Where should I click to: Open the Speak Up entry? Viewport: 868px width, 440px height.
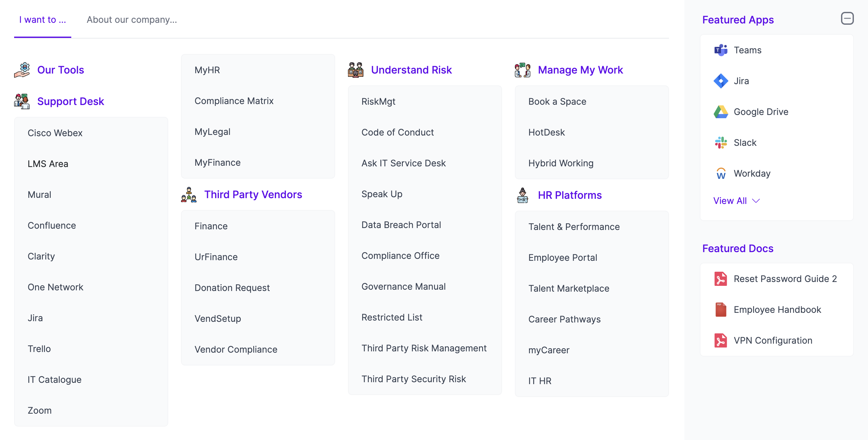[x=382, y=194]
